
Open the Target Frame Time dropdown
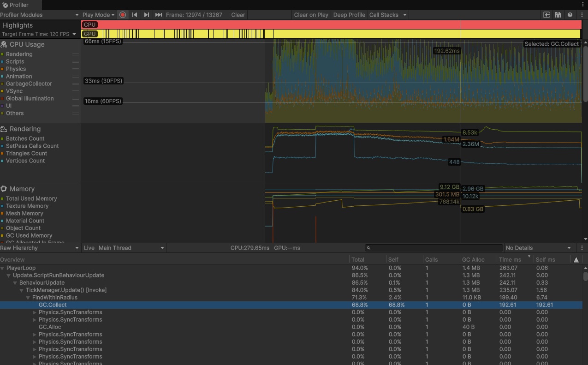tap(39, 34)
